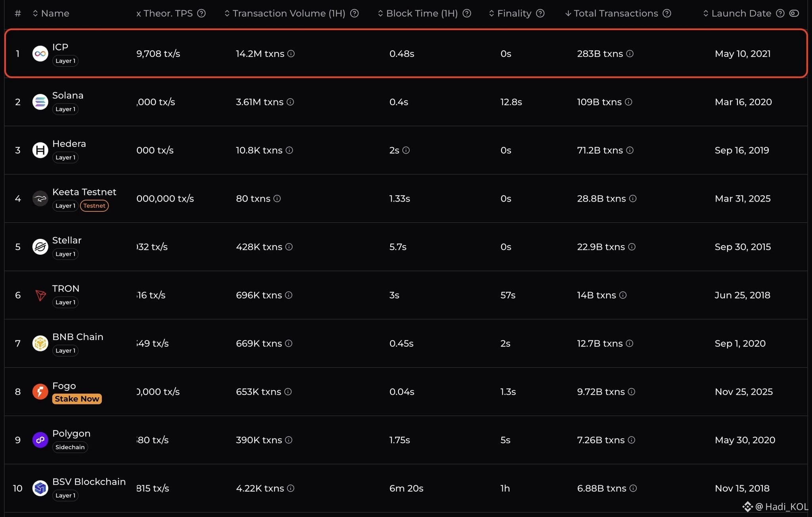
Task: Select Solana finality value 12.8s
Action: click(511, 102)
